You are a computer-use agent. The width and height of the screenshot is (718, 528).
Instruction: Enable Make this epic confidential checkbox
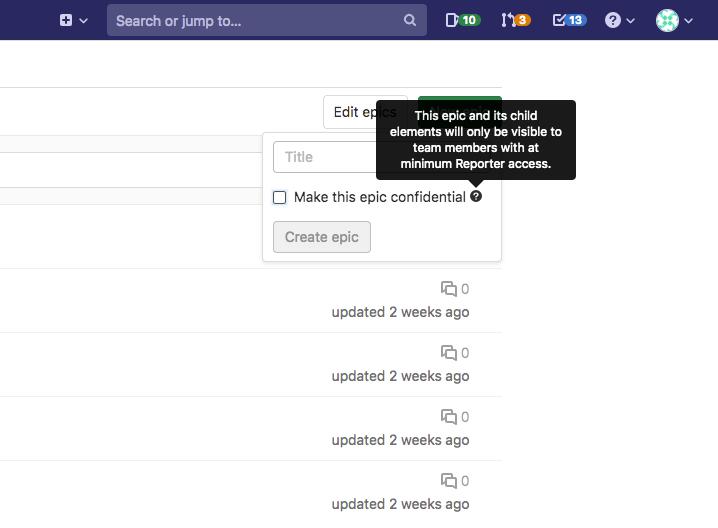(x=280, y=198)
